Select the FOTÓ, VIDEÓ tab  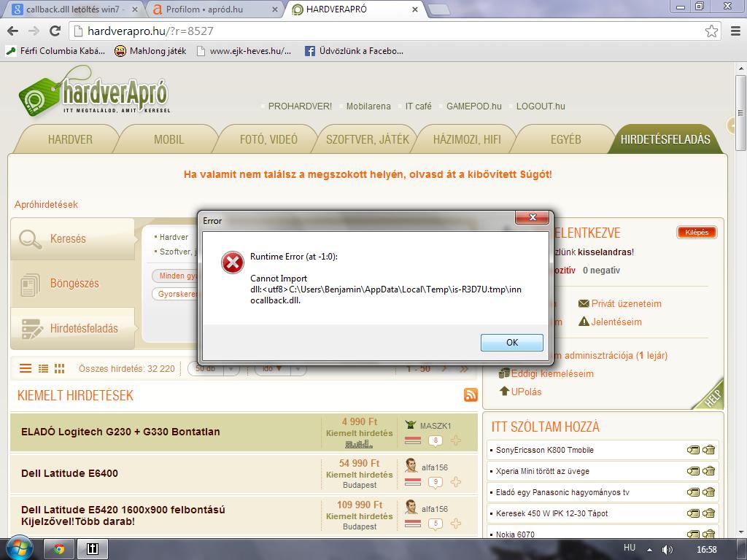click(268, 139)
